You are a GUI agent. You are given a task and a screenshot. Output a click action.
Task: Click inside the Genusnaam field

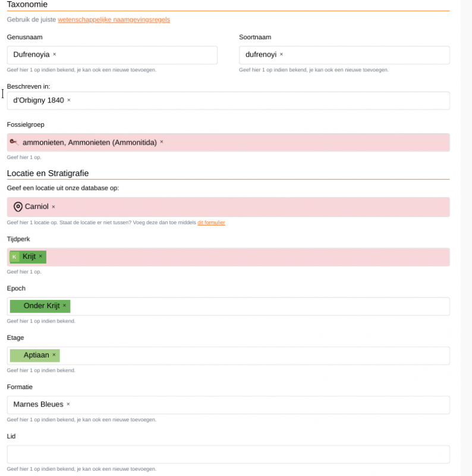137,55
